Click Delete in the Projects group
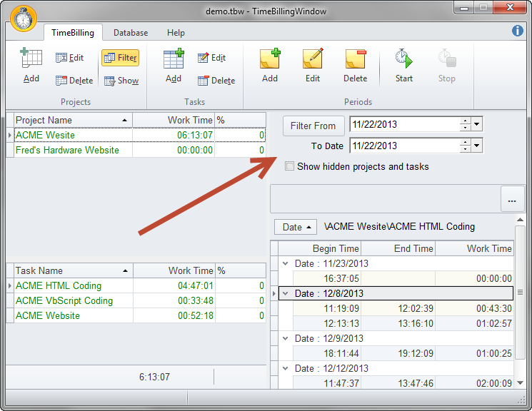 [x=74, y=81]
